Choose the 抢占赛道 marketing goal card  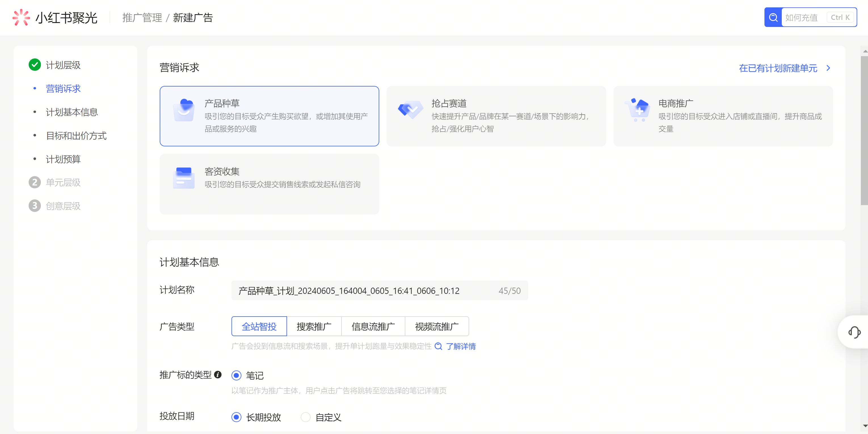[x=496, y=116]
